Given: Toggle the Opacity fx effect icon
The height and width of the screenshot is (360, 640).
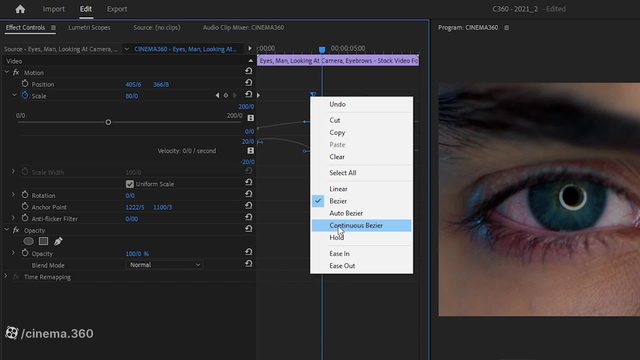Looking at the screenshot, I should click(x=16, y=230).
